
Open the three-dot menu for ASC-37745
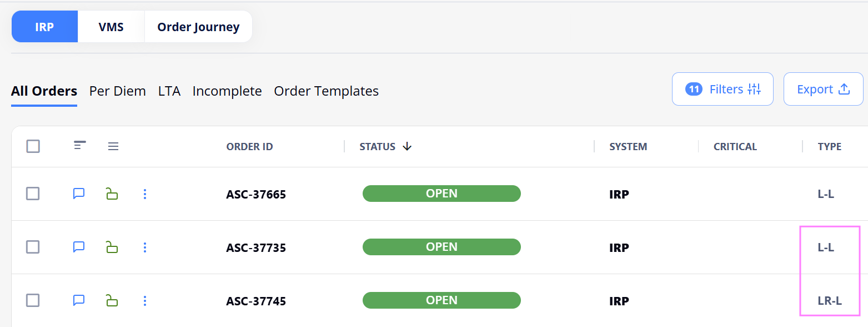point(145,301)
